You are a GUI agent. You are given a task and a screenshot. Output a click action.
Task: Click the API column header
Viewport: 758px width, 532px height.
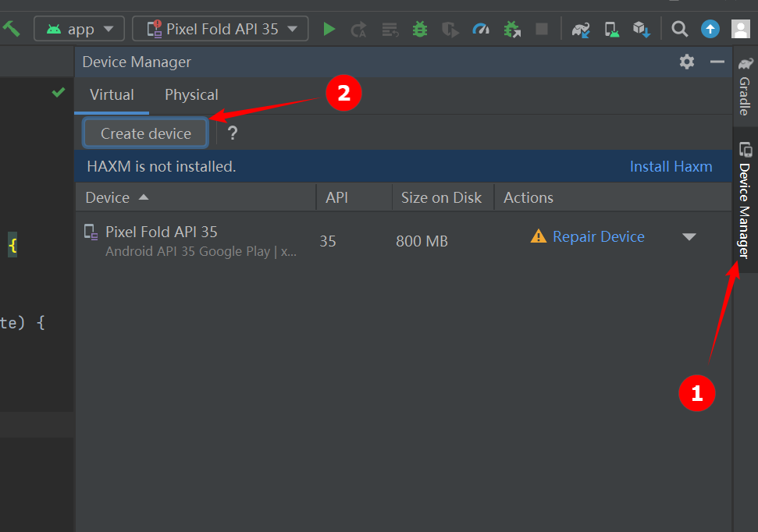[x=354, y=197]
